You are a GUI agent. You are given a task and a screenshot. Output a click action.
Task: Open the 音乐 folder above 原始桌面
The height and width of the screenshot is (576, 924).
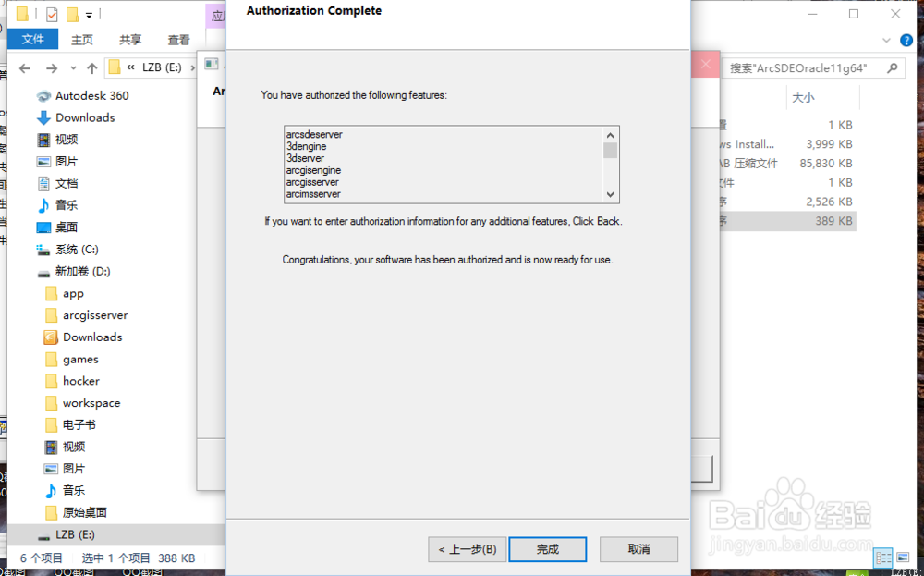66,491
